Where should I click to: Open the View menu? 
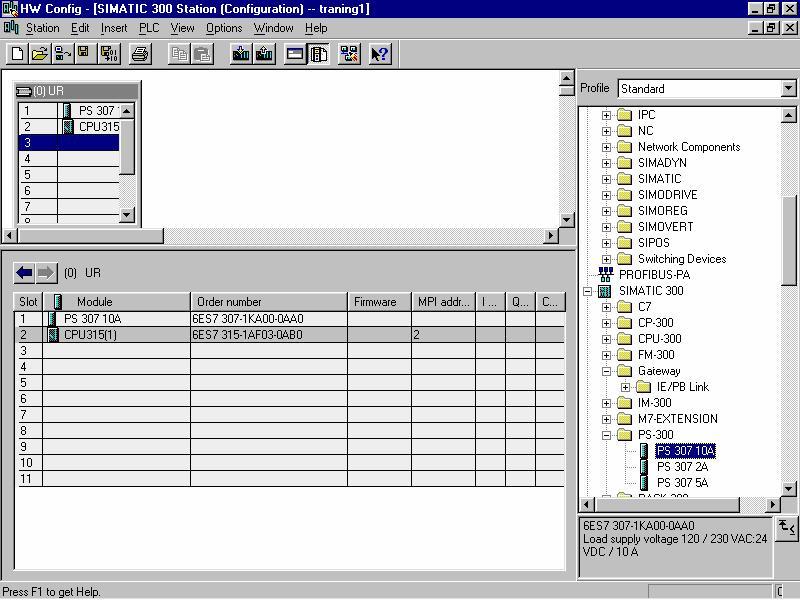pos(182,28)
